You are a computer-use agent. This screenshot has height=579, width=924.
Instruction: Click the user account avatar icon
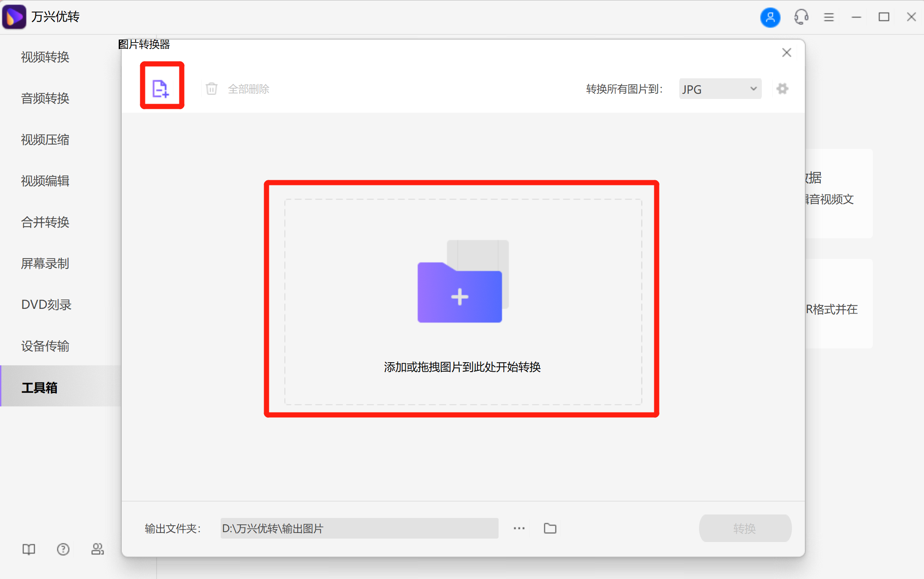(x=770, y=17)
